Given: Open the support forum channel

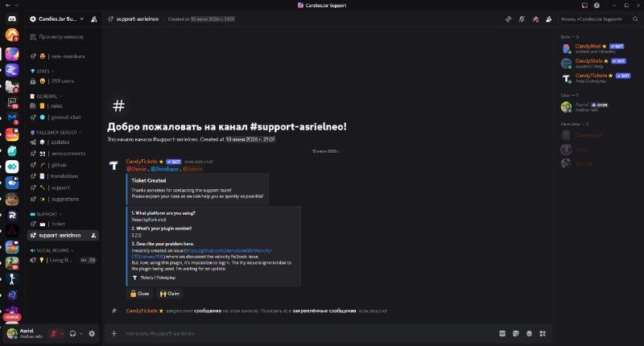Looking at the screenshot, I should (63, 187).
